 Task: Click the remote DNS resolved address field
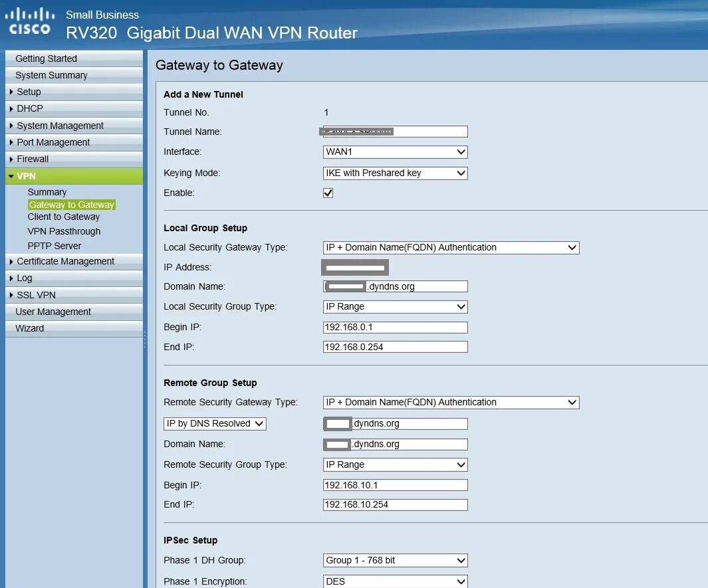pyautogui.click(x=395, y=424)
